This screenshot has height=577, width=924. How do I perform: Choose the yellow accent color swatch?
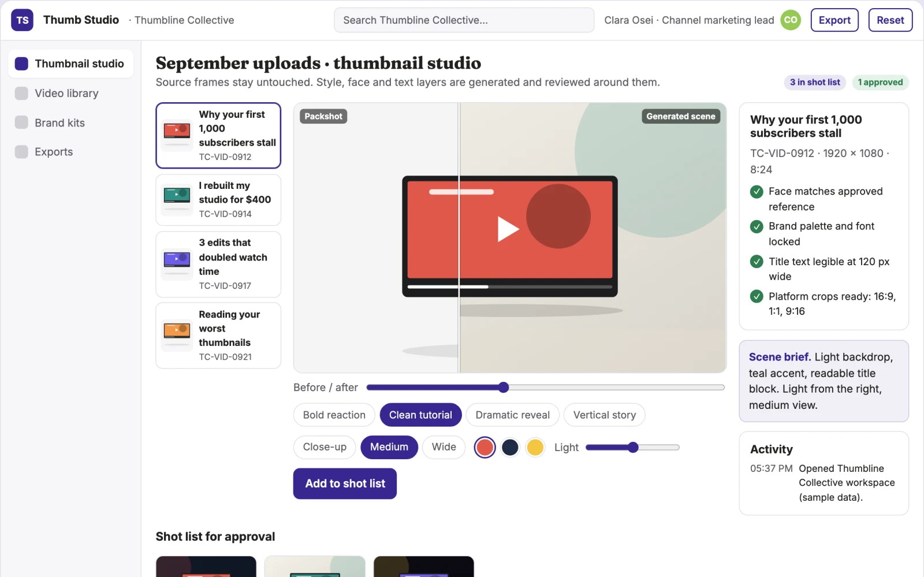pos(535,448)
